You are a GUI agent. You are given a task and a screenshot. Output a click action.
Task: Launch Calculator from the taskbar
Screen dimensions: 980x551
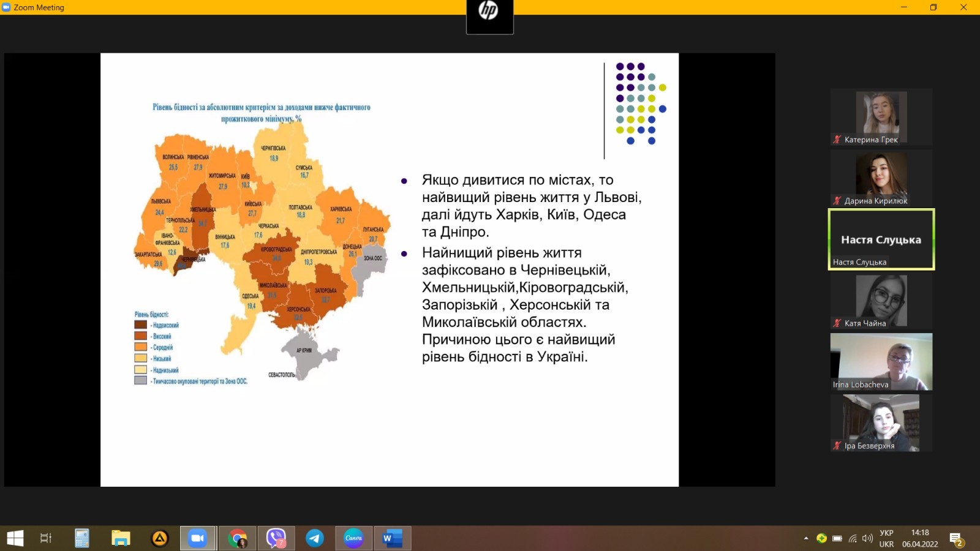[x=82, y=538]
